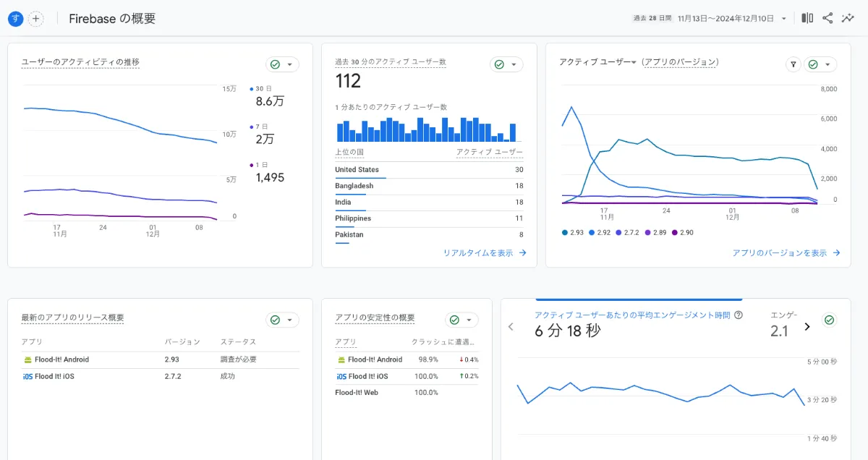Click Flood-It! Web in stability table
This screenshot has height=460, width=868.
point(357,393)
